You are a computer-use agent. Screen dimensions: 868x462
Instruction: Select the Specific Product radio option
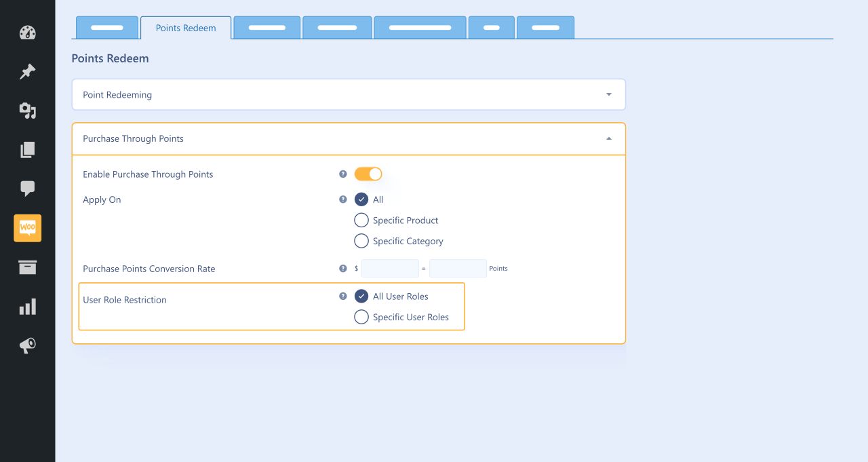[x=361, y=220]
